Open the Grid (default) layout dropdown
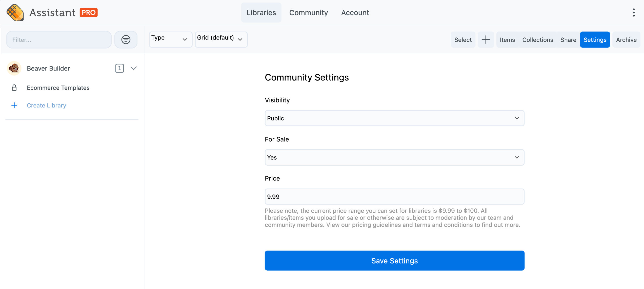The width and height of the screenshot is (644, 289). pos(221,39)
